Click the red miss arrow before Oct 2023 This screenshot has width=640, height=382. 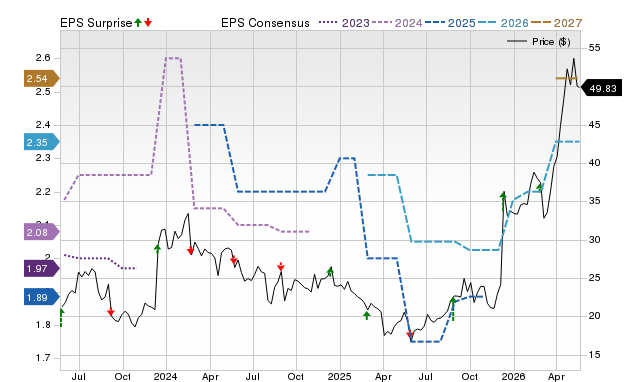(x=111, y=312)
